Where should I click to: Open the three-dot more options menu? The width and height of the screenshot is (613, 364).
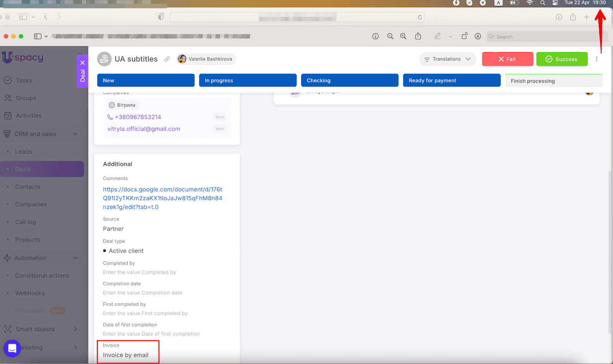tap(597, 59)
